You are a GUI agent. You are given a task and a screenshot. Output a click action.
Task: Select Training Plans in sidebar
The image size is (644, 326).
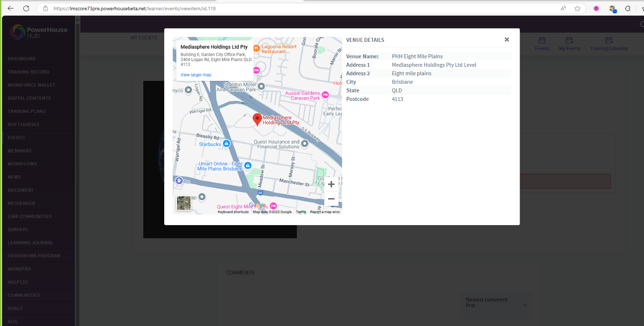[27, 111]
